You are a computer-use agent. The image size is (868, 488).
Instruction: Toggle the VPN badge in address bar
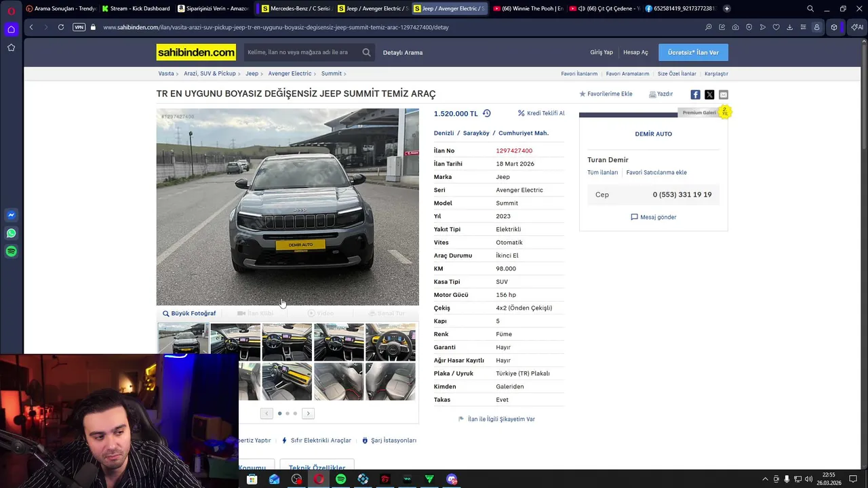pyautogui.click(x=79, y=27)
